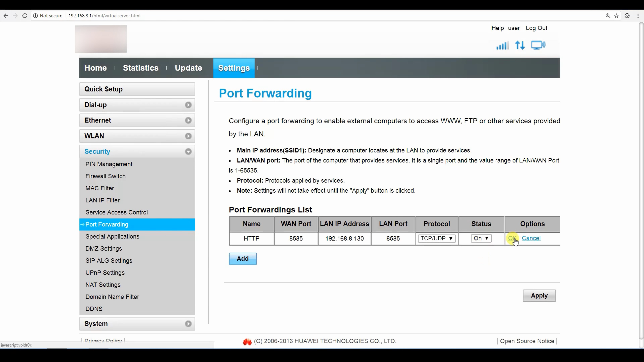Viewport: 644px width, 362px height.
Task: Click the Not secure site info icon
Action: coord(36,16)
